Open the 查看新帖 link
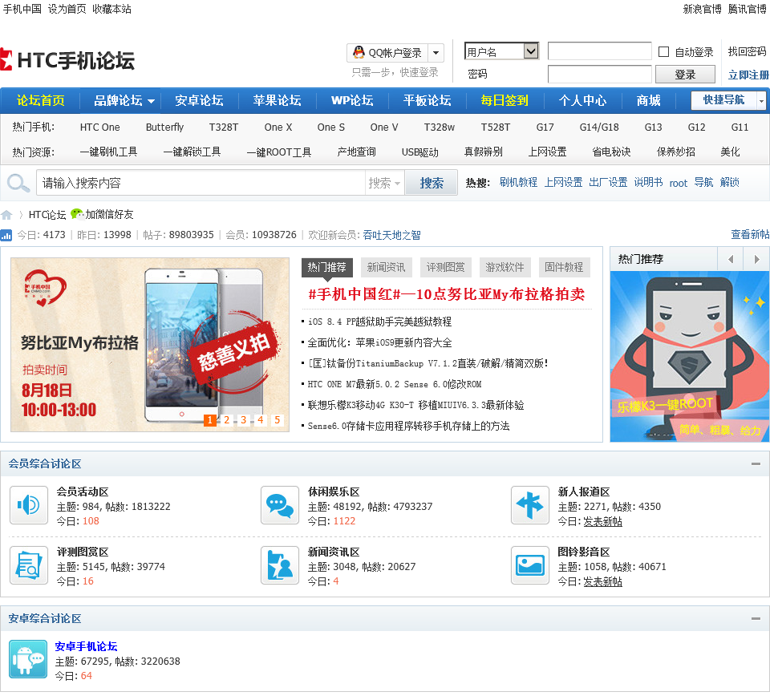Image resolution: width=770 pixels, height=700 pixels. click(x=750, y=235)
